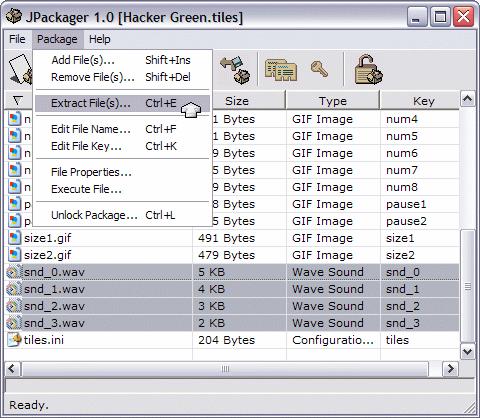480x418 pixels.
Task: Choose Remove File(s)... menu entry
Action: click(122, 77)
